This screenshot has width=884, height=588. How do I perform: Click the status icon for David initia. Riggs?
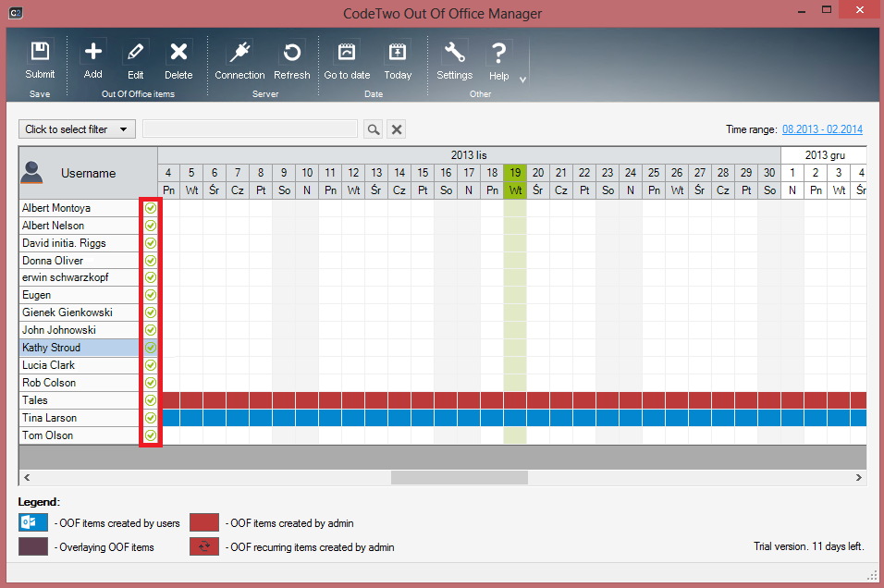151,243
